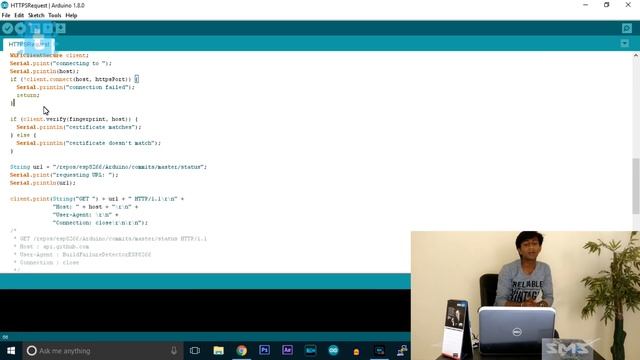Click the Verify sketch checkmark button

(7, 28)
